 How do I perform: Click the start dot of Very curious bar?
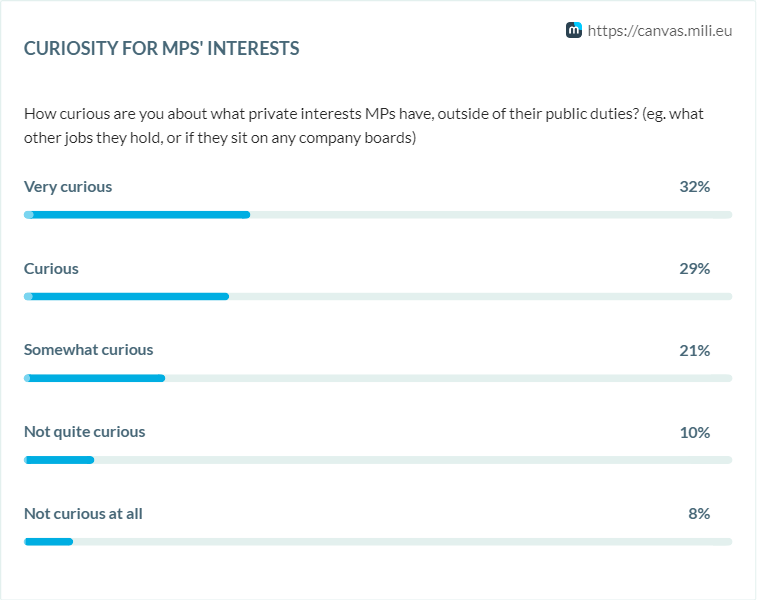pos(29,215)
